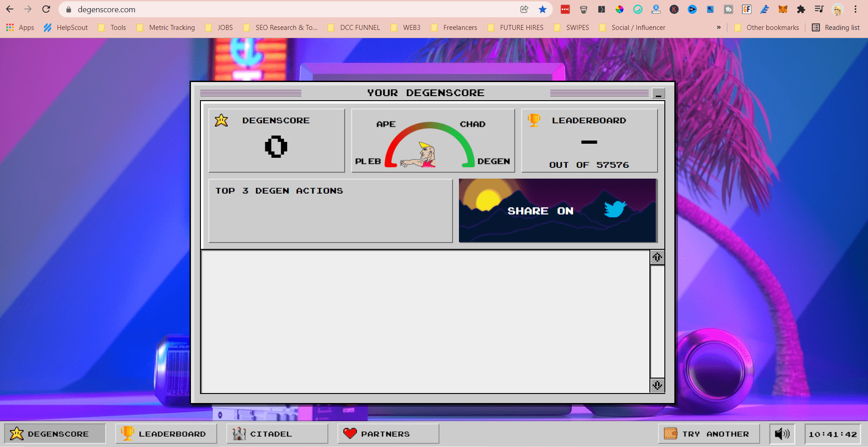Click the trophy icon beside Leaderboard heading
Screen dimensions: 868x447
(x=534, y=120)
